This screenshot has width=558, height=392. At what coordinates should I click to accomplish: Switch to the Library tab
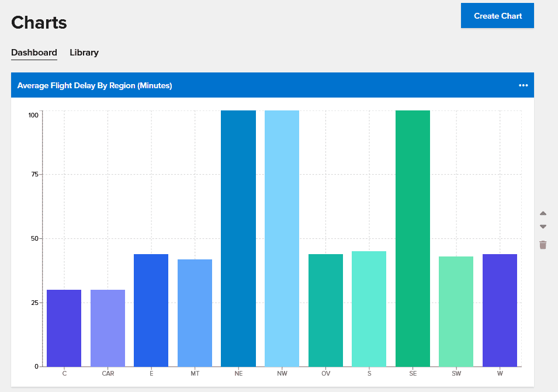coord(84,53)
